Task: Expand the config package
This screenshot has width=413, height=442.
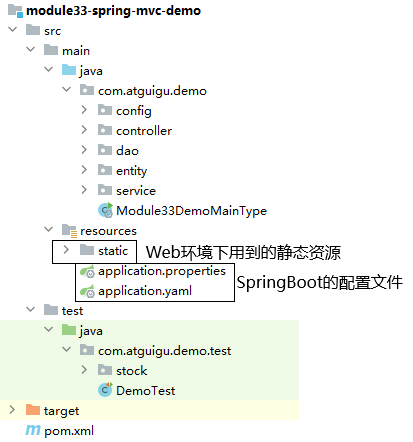Action: coord(84,110)
